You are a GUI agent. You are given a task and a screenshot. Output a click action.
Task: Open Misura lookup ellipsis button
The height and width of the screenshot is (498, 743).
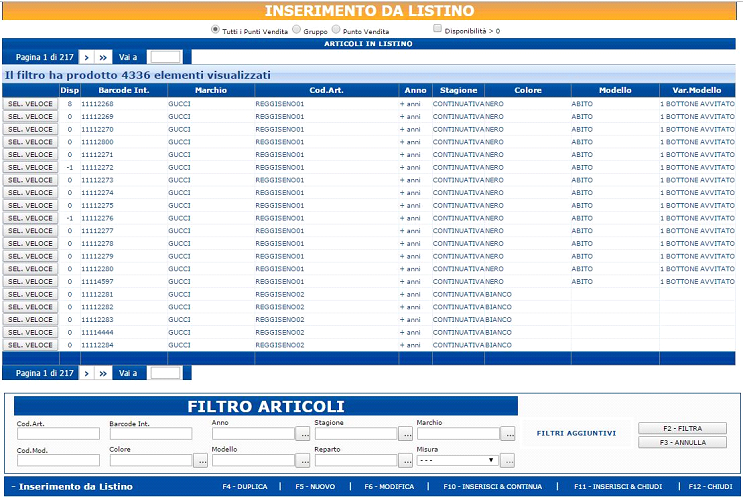[x=507, y=460]
